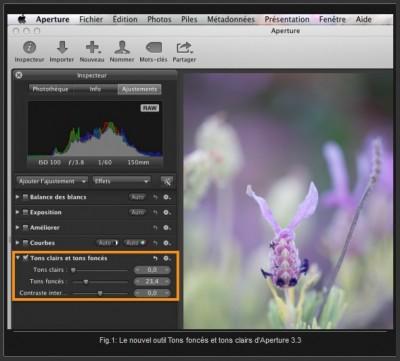Image resolution: width=400 pixels, height=361 pixels.
Task: Click the Tons clairs 0,0 value field
Action: pos(152,270)
